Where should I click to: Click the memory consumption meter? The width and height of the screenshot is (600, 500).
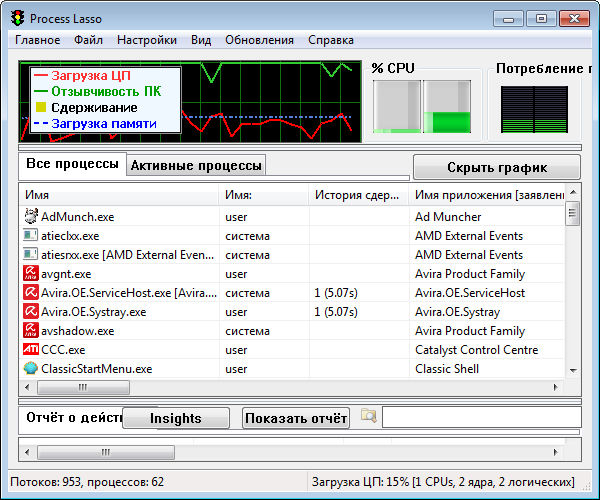click(534, 109)
